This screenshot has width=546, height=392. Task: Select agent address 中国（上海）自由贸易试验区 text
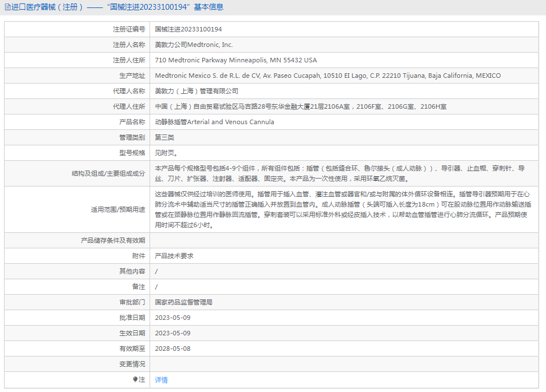(301, 106)
